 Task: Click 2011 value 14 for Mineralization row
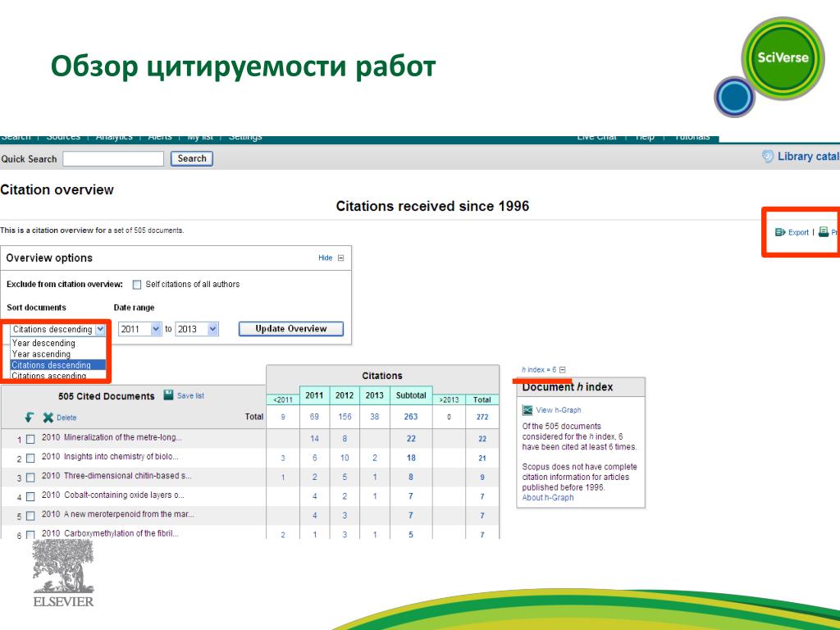coord(314,439)
